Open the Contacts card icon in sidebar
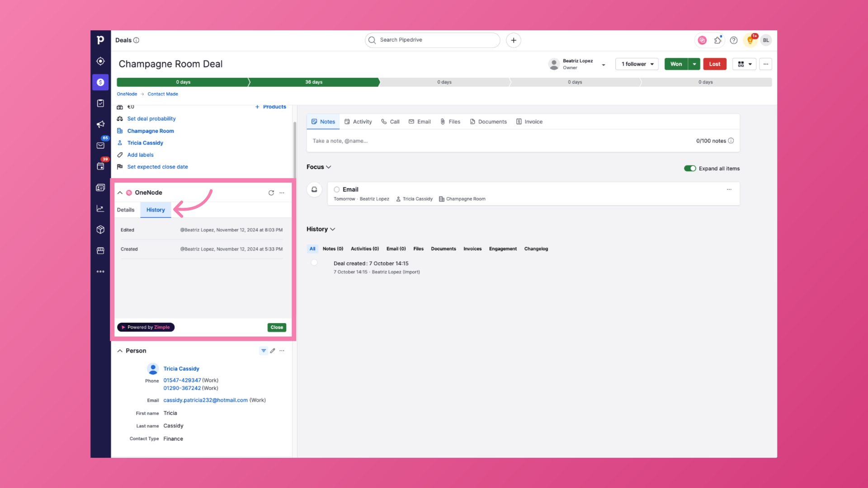Viewport: 868px width, 488px height. click(x=100, y=188)
